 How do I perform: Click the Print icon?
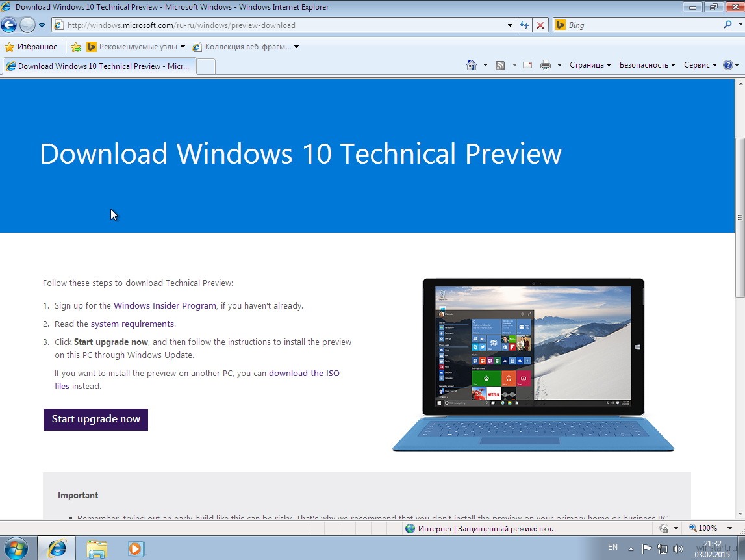tap(546, 65)
